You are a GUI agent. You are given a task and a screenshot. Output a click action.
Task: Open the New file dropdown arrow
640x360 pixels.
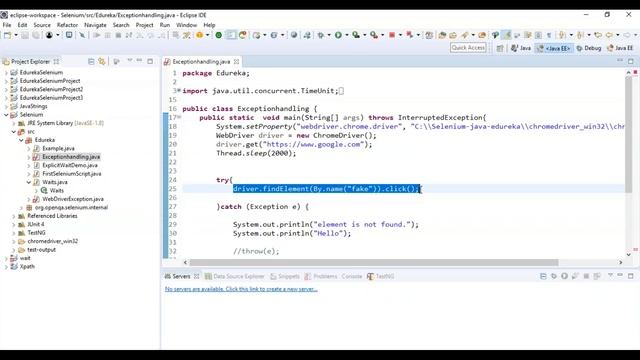[16, 35]
